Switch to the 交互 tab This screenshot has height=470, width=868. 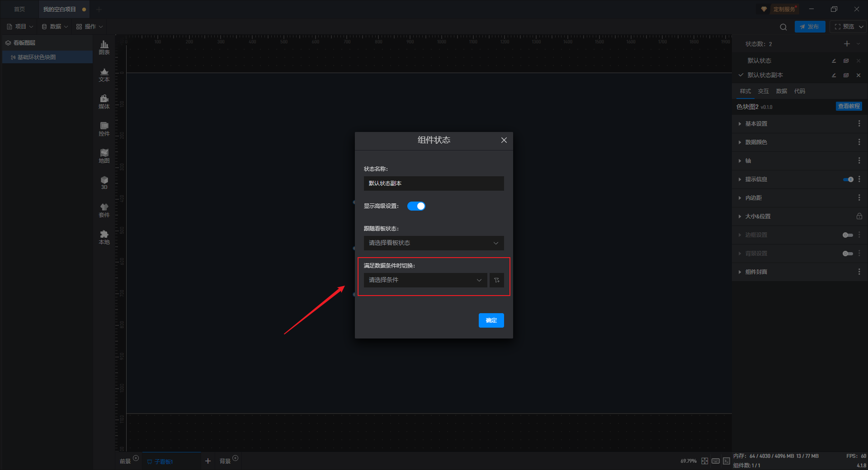764,91
